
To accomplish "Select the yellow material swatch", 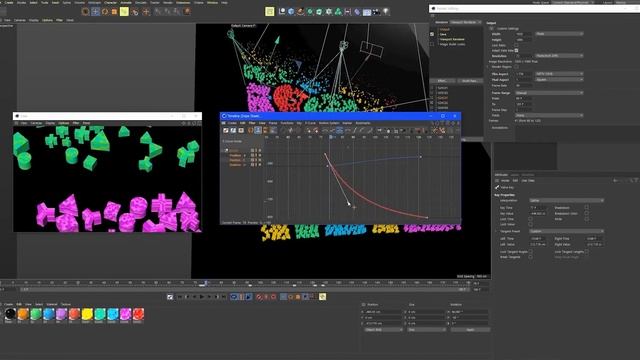I will click(87, 314).
